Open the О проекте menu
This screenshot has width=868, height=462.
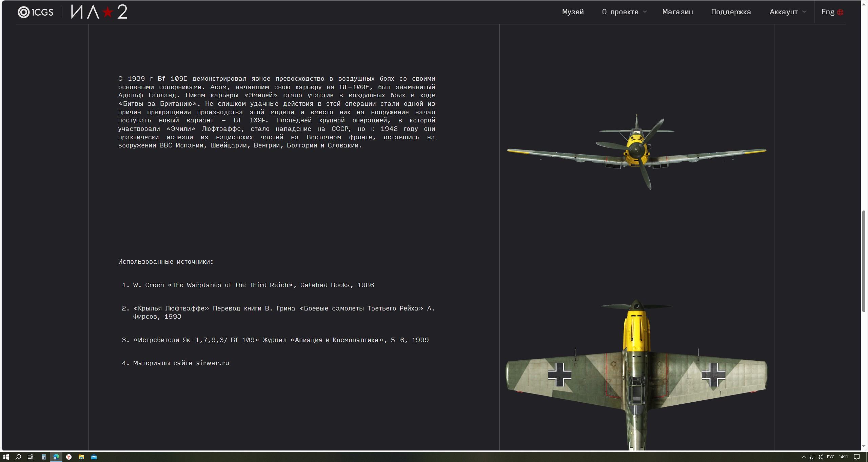coord(620,12)
